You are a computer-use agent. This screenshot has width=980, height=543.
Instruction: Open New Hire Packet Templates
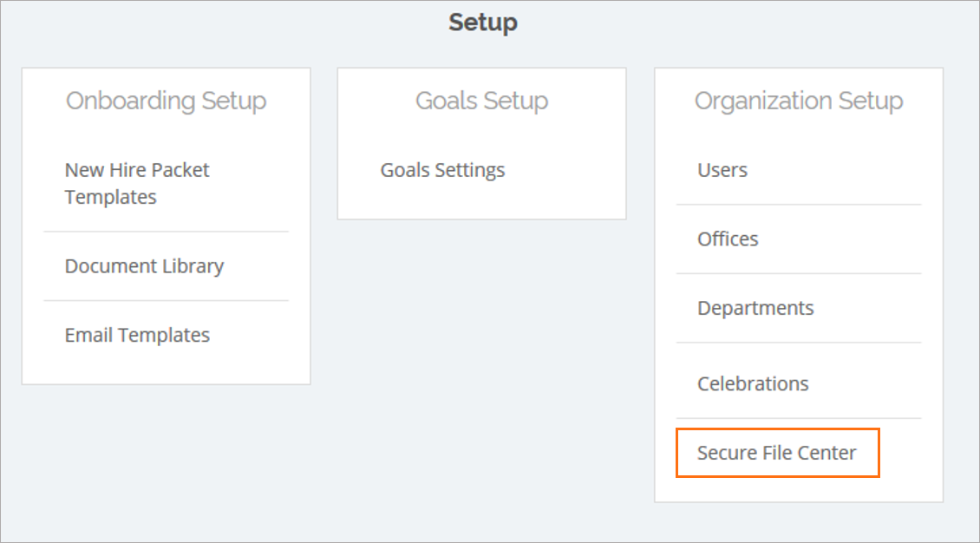point(137,183)
